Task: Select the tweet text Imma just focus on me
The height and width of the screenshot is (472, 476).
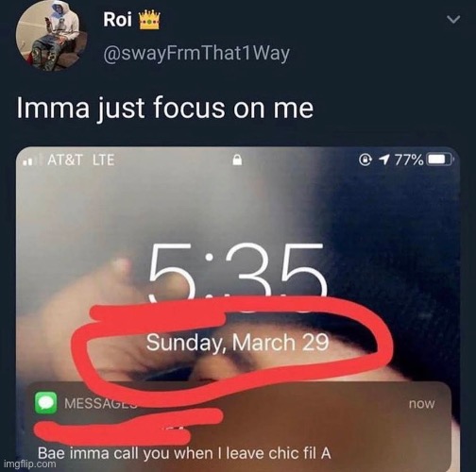Action: [x=165, y=109]
